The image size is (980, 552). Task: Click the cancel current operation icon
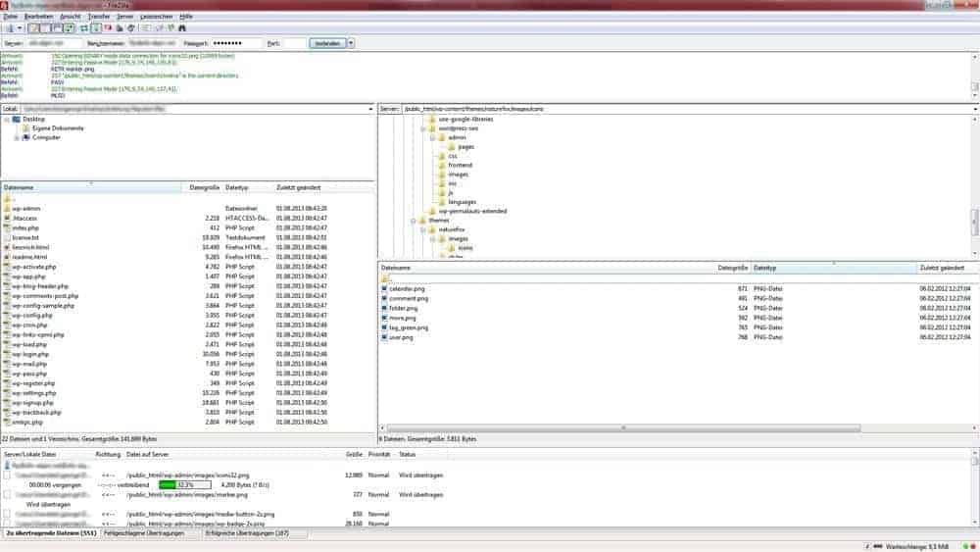(109, 29)
